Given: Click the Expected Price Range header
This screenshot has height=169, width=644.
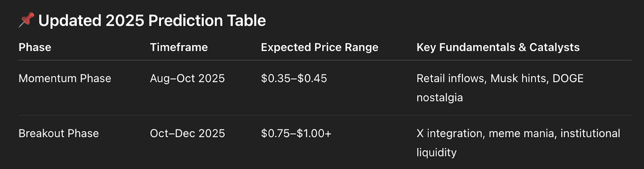Looking at the screenshot, I should click(320, 47).
